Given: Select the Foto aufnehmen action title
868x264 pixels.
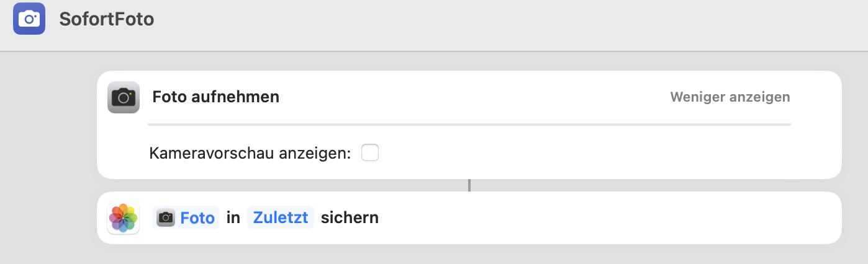Looking at the screenshot, I should pyautogui.click(x=216, y=97).
